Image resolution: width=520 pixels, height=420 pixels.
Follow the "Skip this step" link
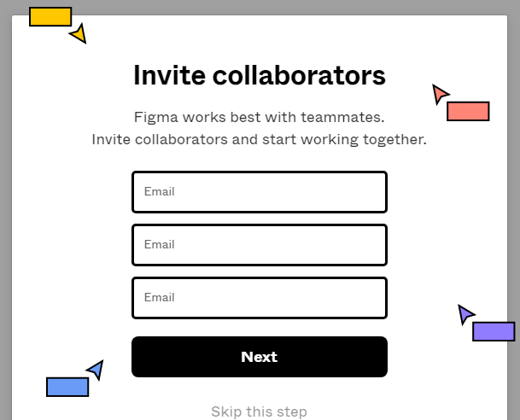[259, 411]
